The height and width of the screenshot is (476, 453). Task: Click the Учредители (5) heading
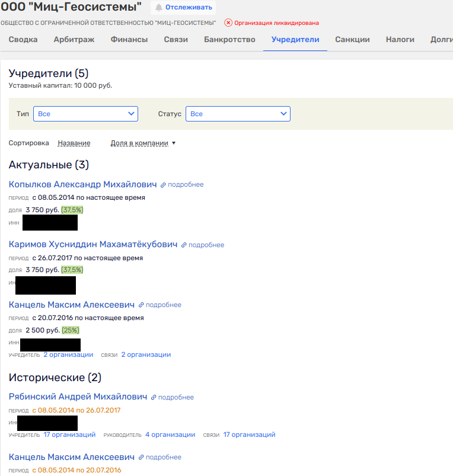[x=49, y=74]
